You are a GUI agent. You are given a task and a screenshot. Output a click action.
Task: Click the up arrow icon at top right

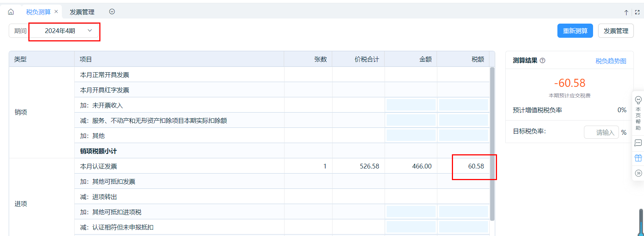coord(626,12)
